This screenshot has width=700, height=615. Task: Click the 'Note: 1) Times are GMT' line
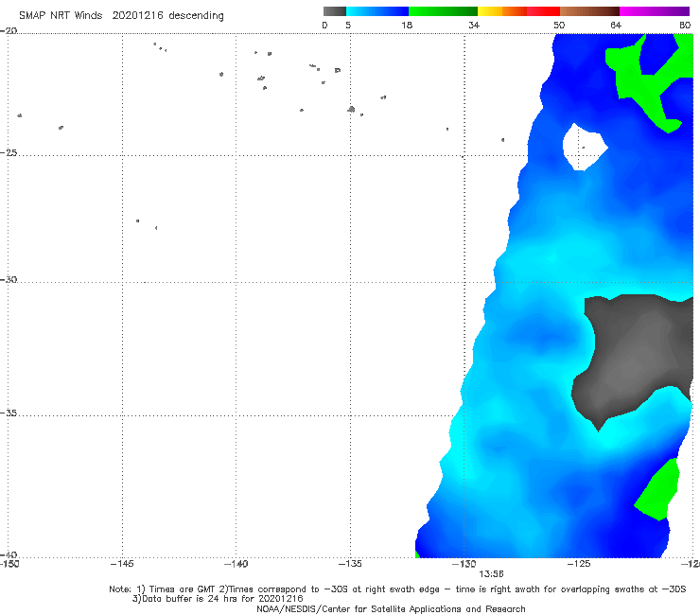pyautogui.click(x=397, y=589)
